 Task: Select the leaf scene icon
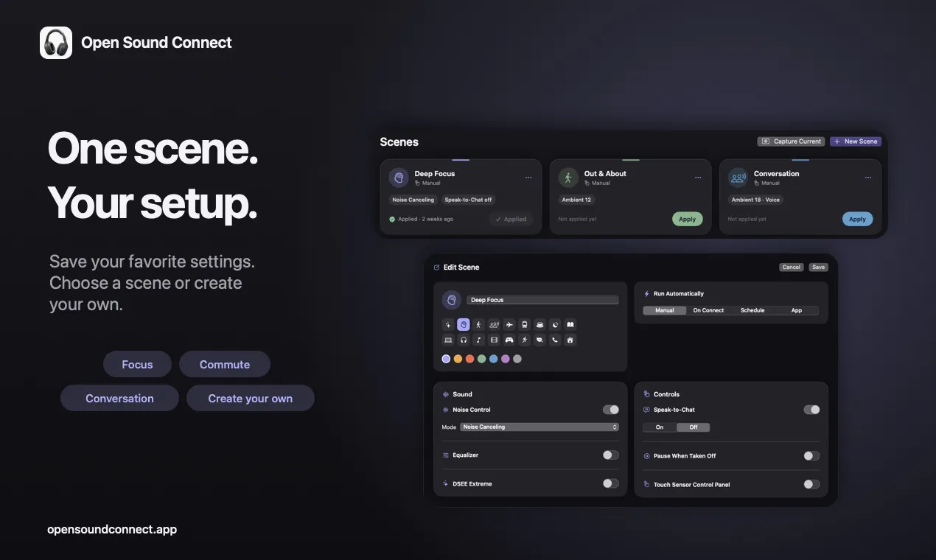tap(539, 340)
